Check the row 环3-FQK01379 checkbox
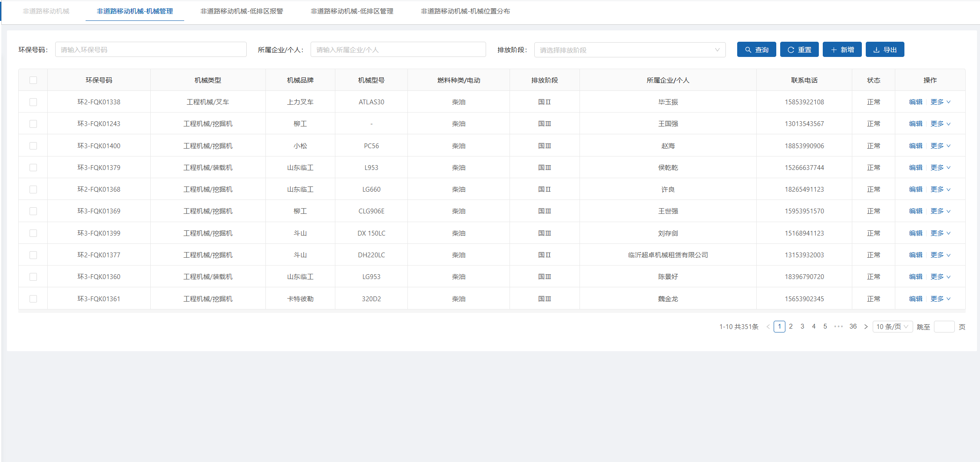980x462 pixels. tap(33, 167)
